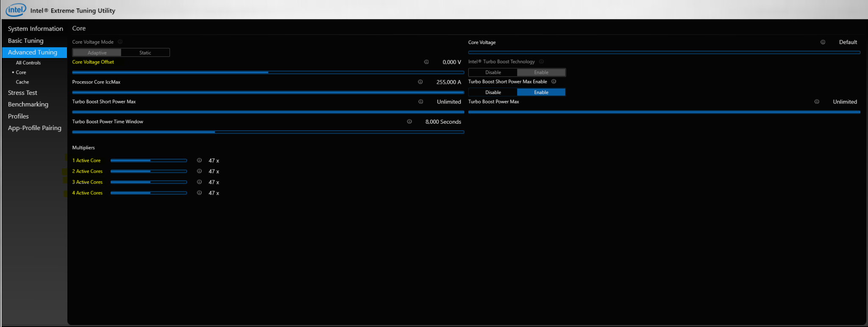The height and width of the screenshot is (327, 868).
Task: Adjust Turbo Boost Power Max slider
Action: [664, 112]
